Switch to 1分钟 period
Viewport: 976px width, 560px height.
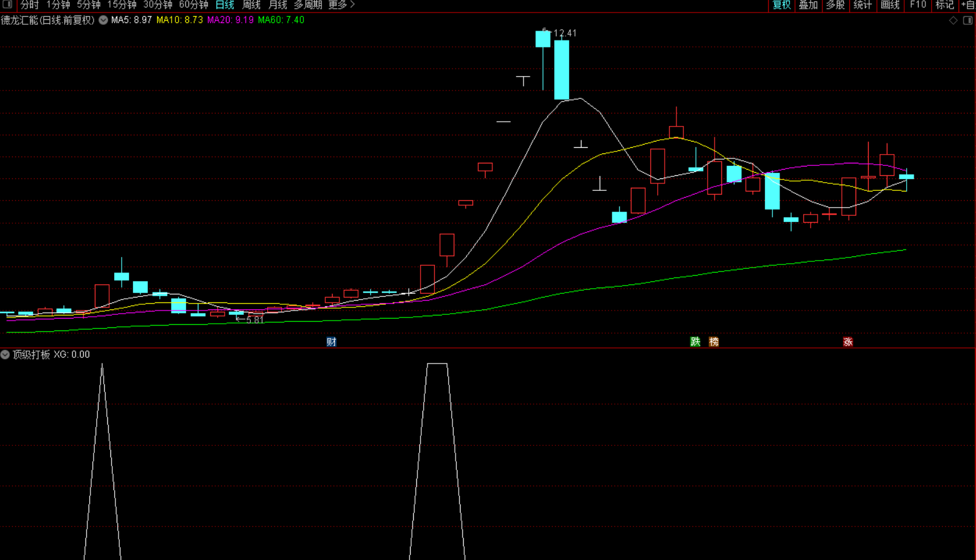coord(58,5)
